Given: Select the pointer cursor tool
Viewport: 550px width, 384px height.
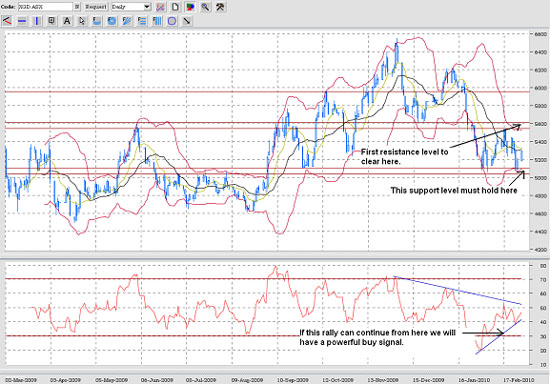Looking at the screenshot, I should click(x=82, y=21).
